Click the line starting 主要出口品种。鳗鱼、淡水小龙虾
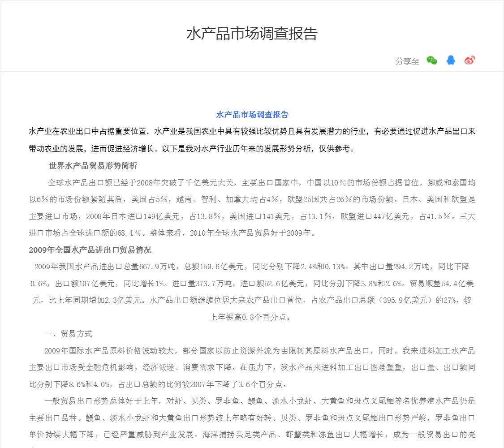This screenshot has width=504, height=448. (252, 418)
